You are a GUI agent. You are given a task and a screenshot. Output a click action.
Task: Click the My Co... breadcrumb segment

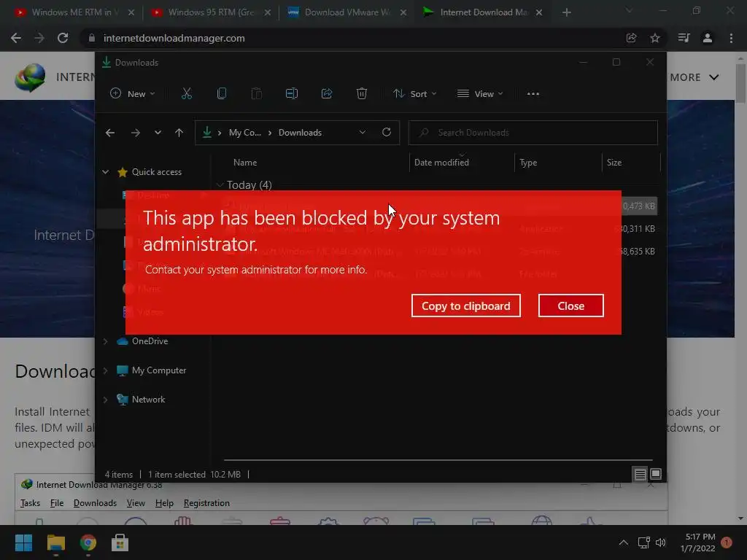[245, 133]
